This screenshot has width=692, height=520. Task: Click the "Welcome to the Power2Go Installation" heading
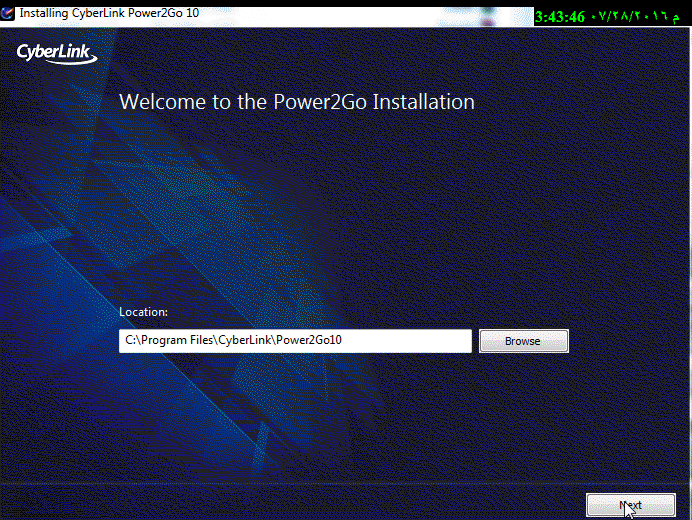point(296,102)
